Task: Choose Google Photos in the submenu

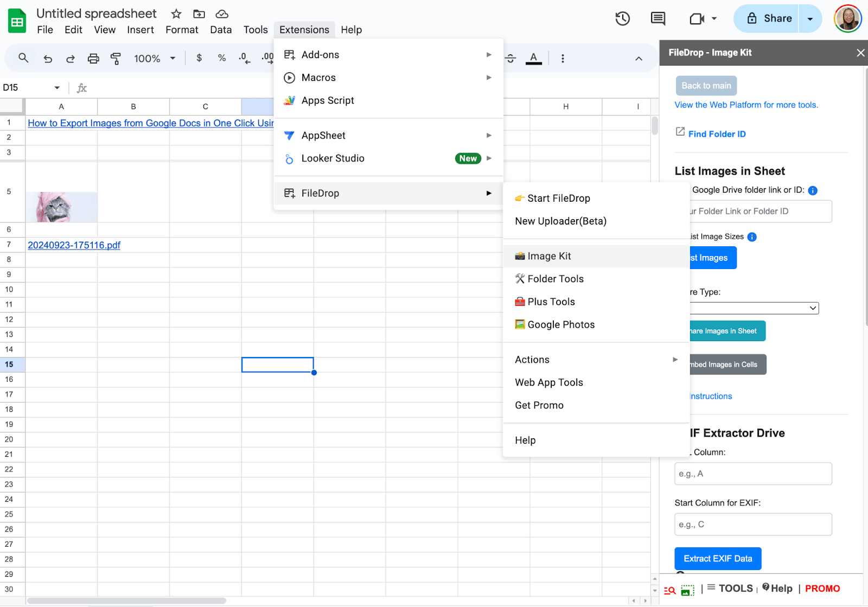Action: pyautogui.click(x=596, y=324)
